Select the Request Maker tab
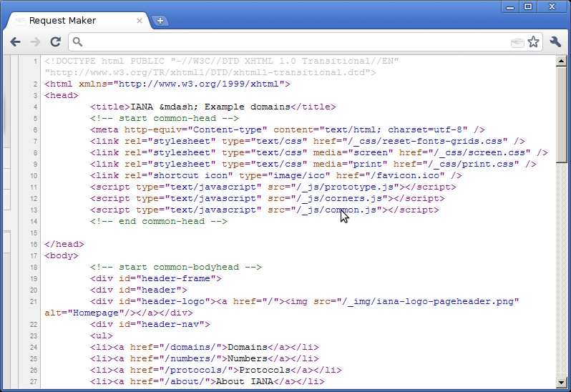The height and width of the screenshot is (392, 571). click(x=77, y=20)
